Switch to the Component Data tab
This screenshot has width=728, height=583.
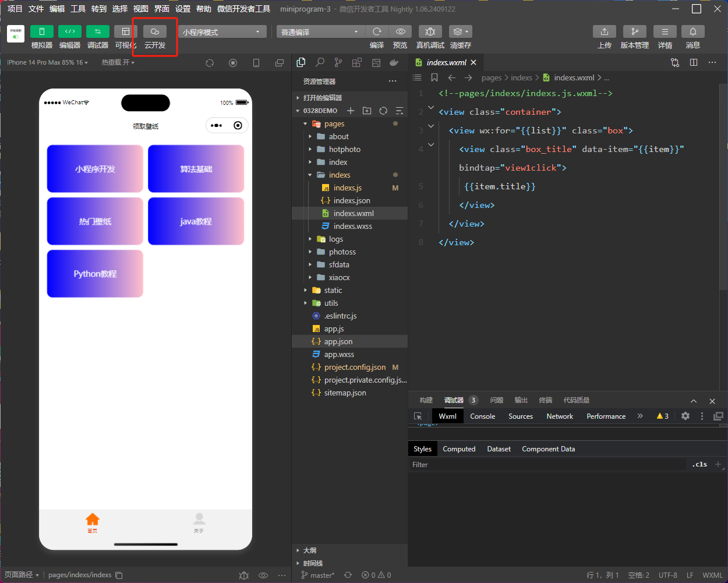(x=548, y=448)
